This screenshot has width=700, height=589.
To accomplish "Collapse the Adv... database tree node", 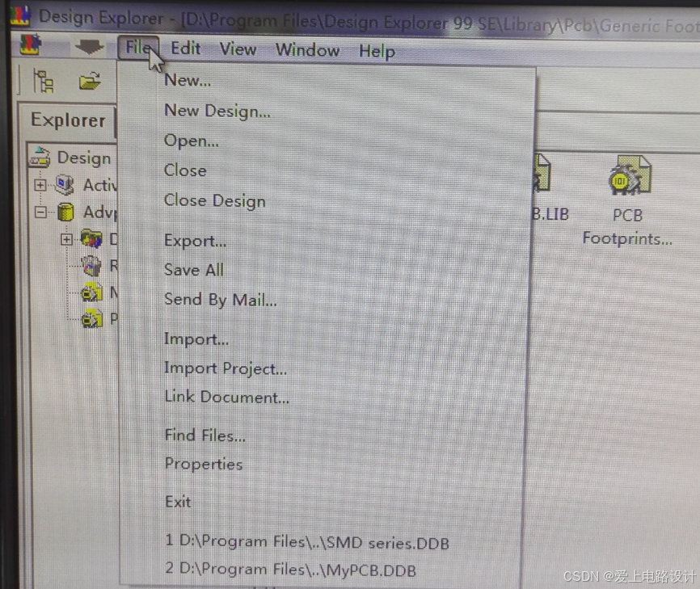I will pyautogui.click(x=40, y=212).
